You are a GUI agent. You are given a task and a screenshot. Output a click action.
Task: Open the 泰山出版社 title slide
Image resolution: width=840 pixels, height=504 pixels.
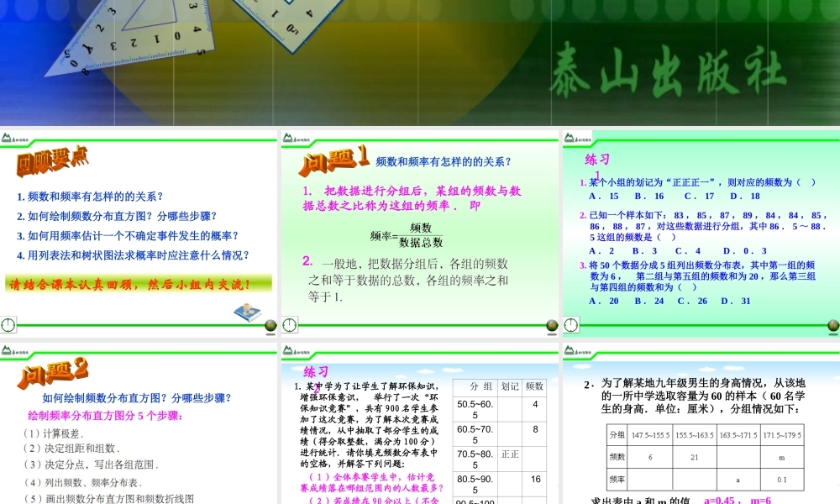[420, 63]
